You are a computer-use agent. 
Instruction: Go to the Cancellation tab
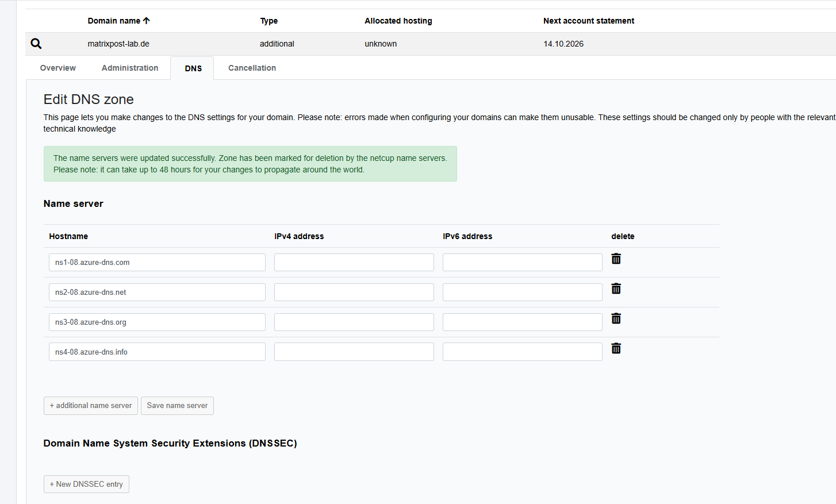coord(252,68)
